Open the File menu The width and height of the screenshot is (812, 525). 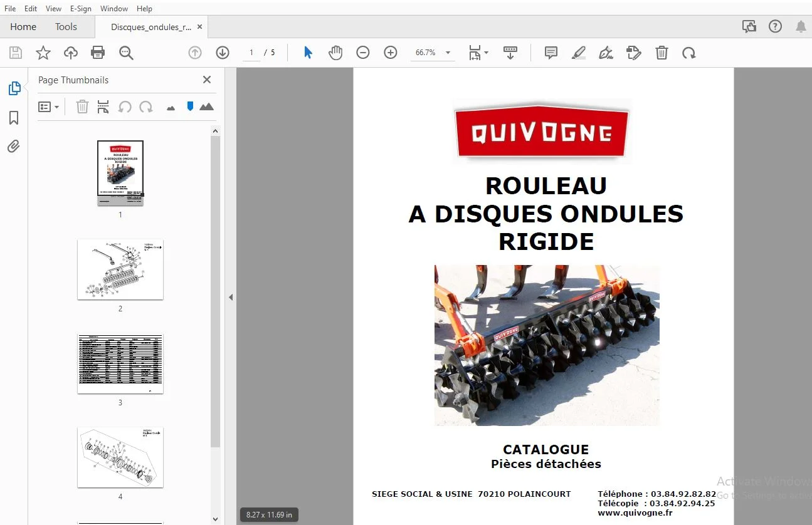pos(10,9)
